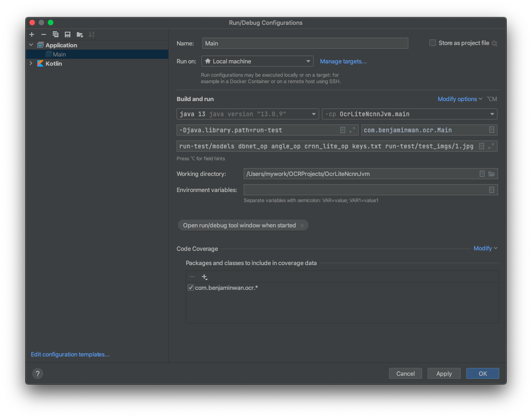Remove 'Open run/debug tool window' tag
Screen dimensions: 532x418
pos(302,226)
